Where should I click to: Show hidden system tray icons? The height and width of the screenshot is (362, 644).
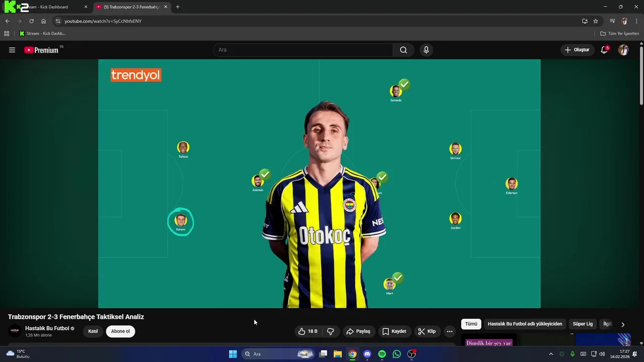tap(550, 354)
